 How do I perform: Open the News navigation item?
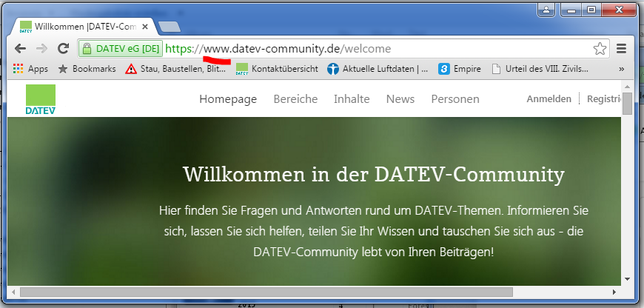(x=400, y=99)
